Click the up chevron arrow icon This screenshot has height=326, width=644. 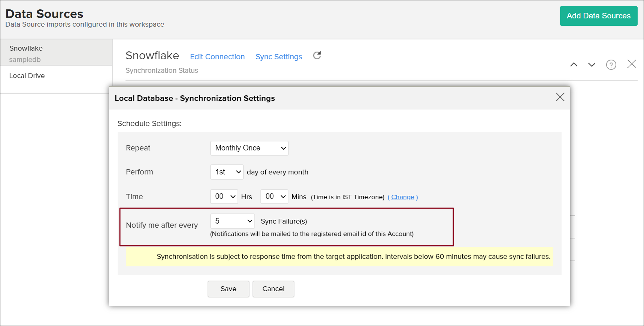(x=573, y=65)
